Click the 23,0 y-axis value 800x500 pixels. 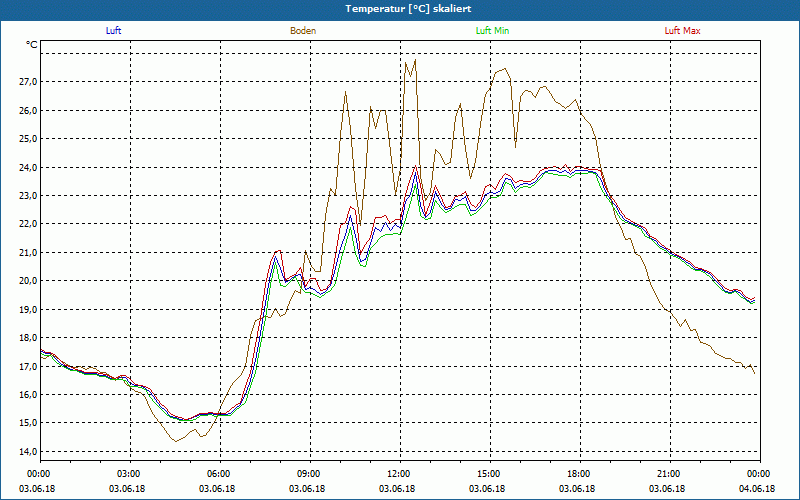28,195
